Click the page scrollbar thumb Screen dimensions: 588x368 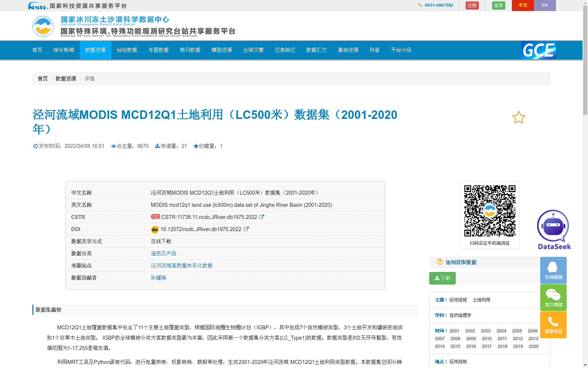point(585,61)
